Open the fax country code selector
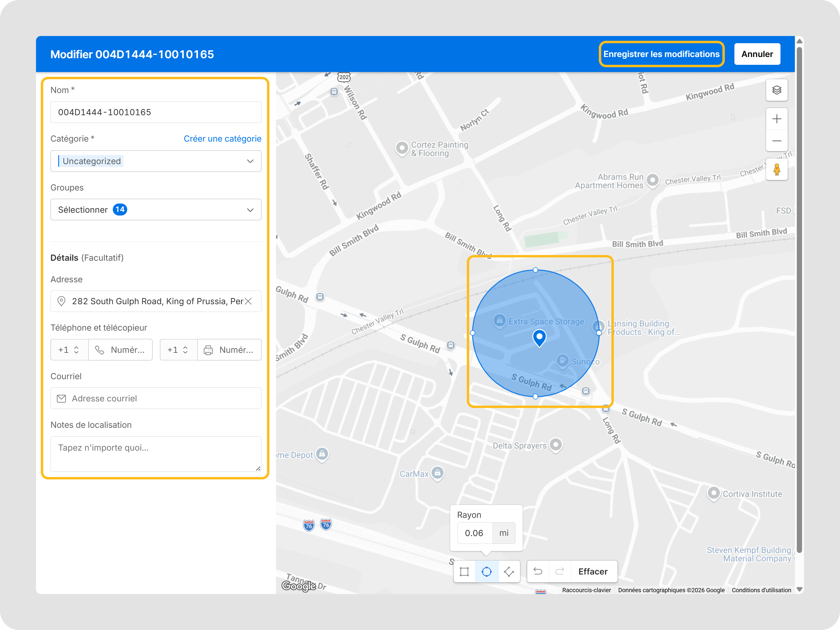This screenshot has height=630, width=840. (178, 350)
